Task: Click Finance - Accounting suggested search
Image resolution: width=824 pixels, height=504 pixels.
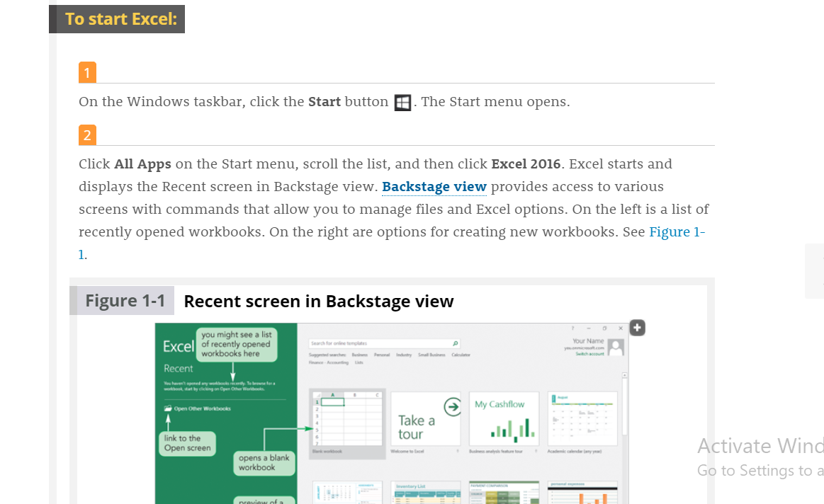Action: pyautogui.click(x=329, y=362)
